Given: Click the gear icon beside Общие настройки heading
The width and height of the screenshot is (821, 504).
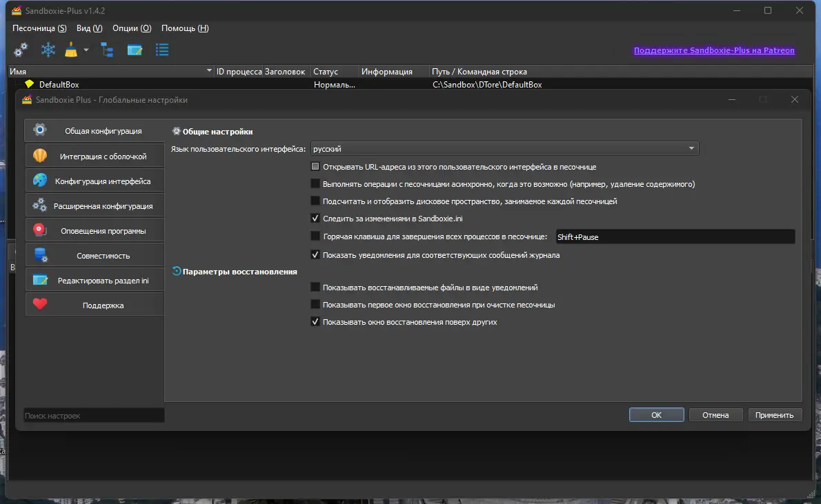Looking at the screenshot, I should click(x=177, y=132).
